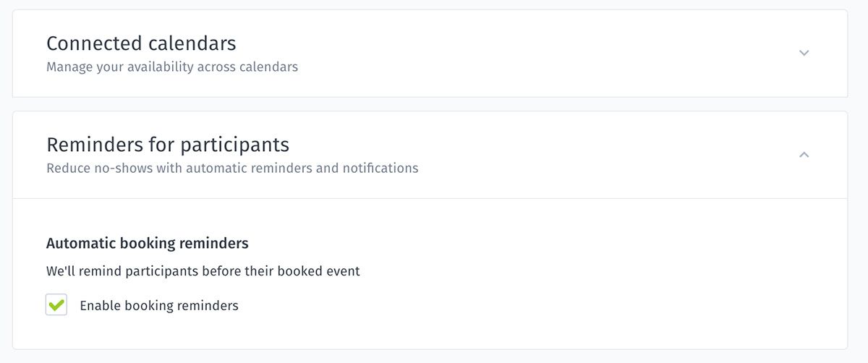Collapse the Reminders for participants chevron

(804, 155)
